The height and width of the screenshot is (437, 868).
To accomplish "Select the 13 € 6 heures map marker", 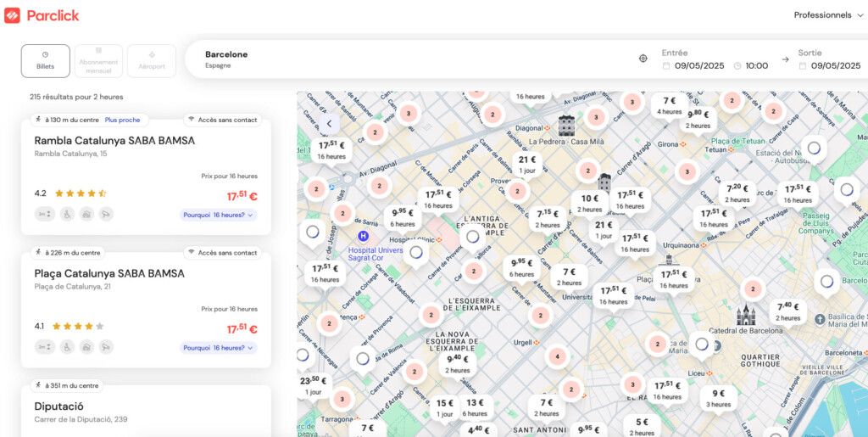I will (x=475, y=407).
